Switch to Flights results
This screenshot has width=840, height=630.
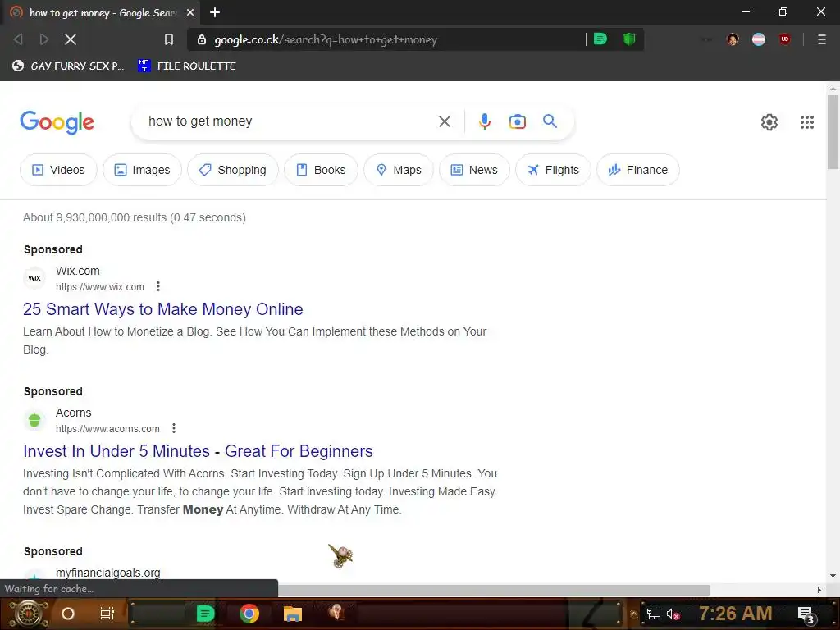tap(554, 170)
